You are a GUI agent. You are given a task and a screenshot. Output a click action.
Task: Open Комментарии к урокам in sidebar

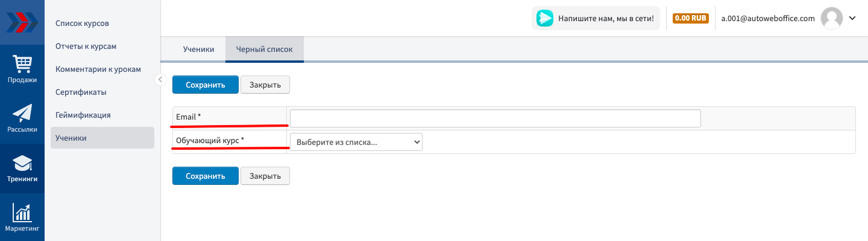click(98, 69)
